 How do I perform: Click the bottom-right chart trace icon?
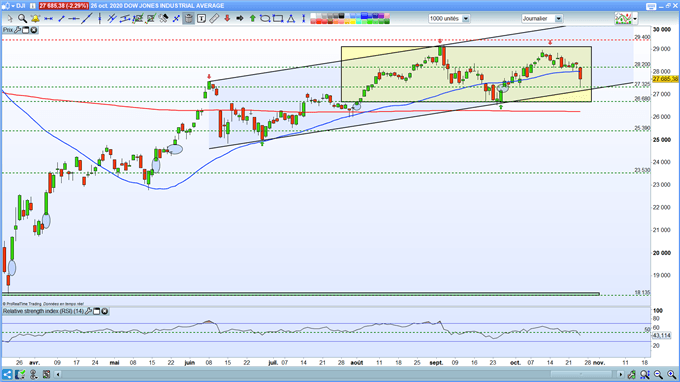[632, 375]
